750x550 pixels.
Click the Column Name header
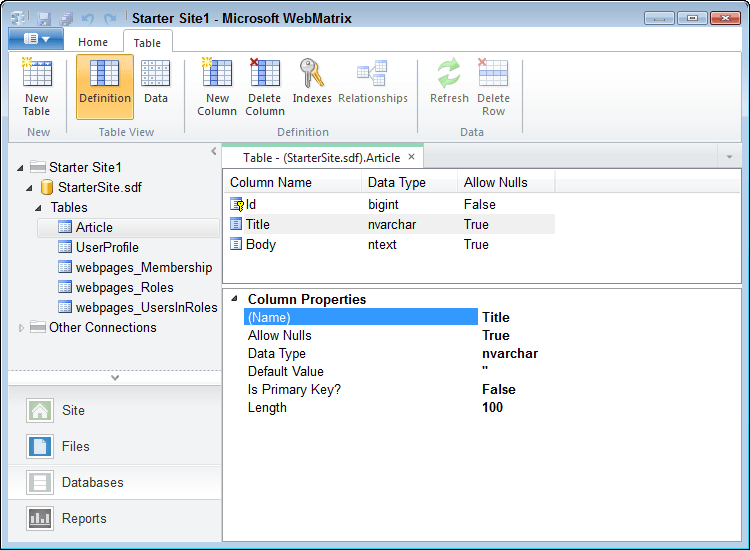pyautogui.click(x=292, y=182)
